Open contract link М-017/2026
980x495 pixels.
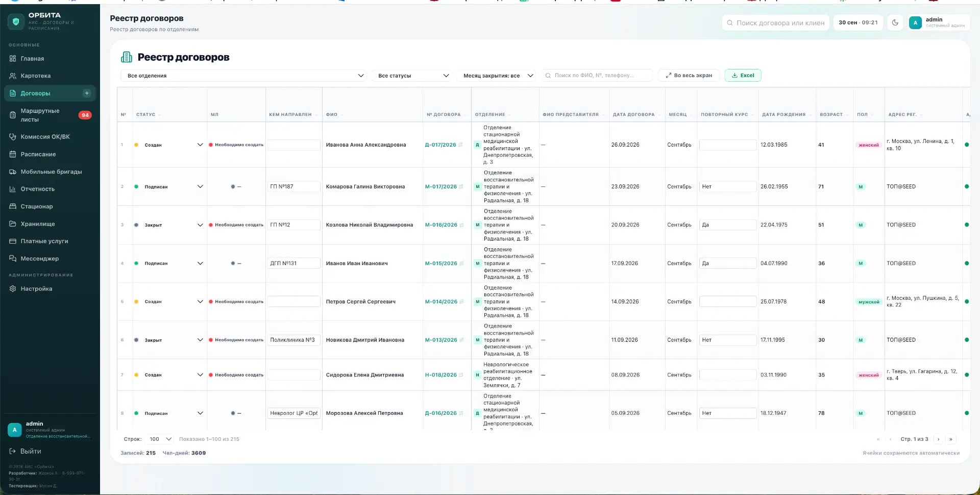pos(441,186)
